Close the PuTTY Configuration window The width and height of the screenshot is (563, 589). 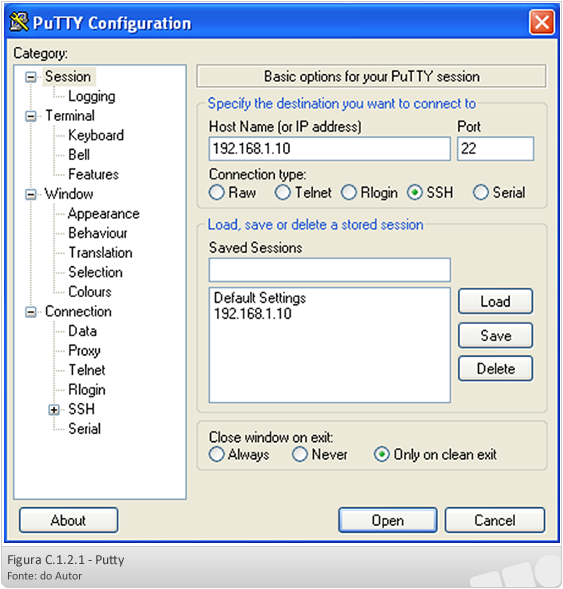(542, 22)
